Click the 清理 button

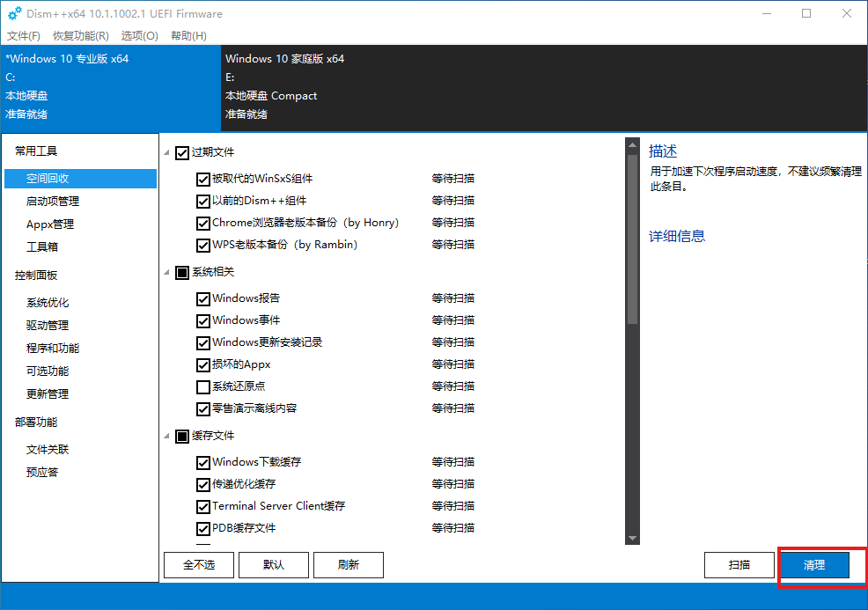pos(814,564)
